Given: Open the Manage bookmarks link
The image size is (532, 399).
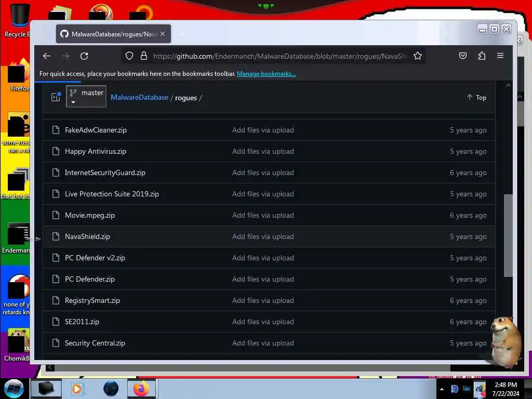Looking at the screenshot, I should coord(267,74).
